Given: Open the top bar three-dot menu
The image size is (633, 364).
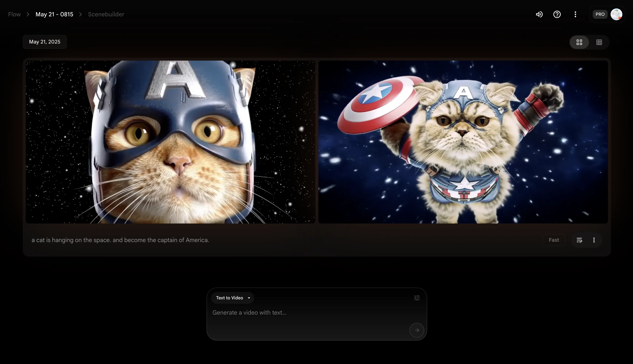Looking at the screenshot, I should pos(575,14).
